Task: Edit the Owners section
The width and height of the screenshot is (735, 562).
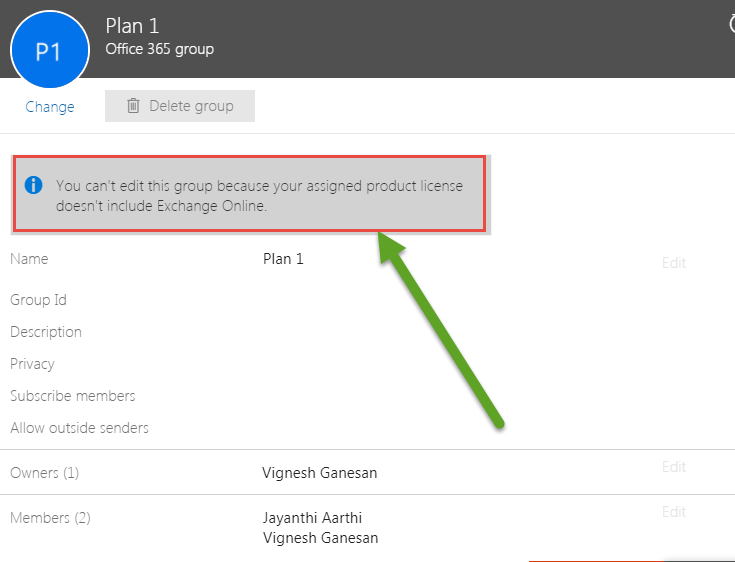Action: (x=673, y=467)
